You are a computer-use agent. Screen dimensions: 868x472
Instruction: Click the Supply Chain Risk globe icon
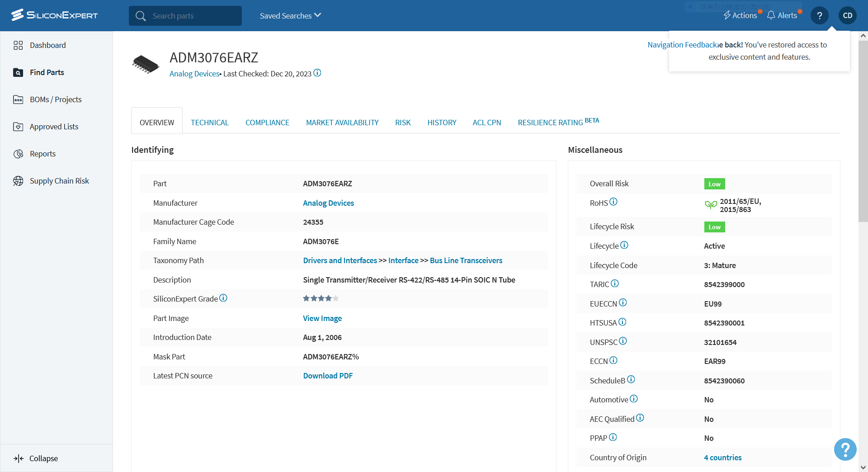18,181
